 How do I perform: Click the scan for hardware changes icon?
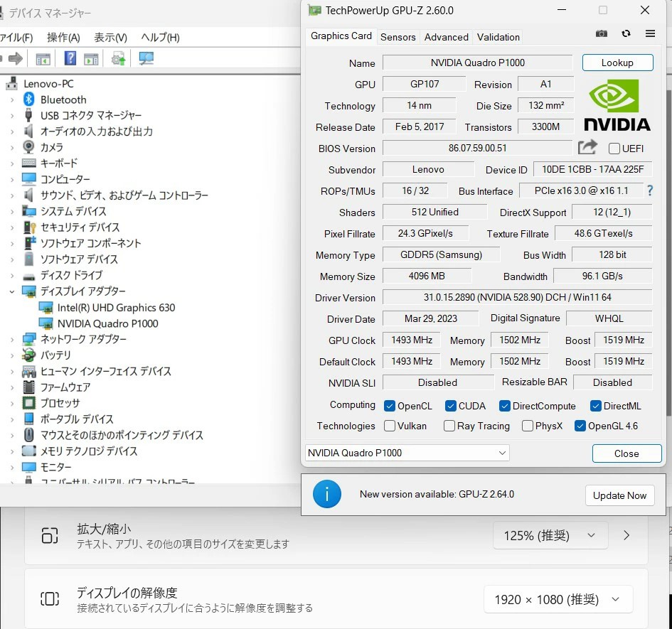click(x=146, y=58)
